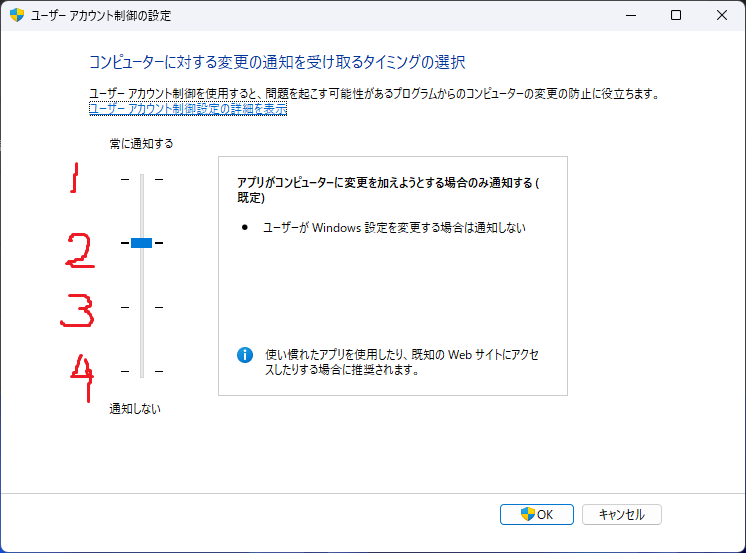
Task: Click the heading コンピューターに対する変更の通知を受け取るタイミングの選択
Action: pyautogui.click(x=277, y=62)
